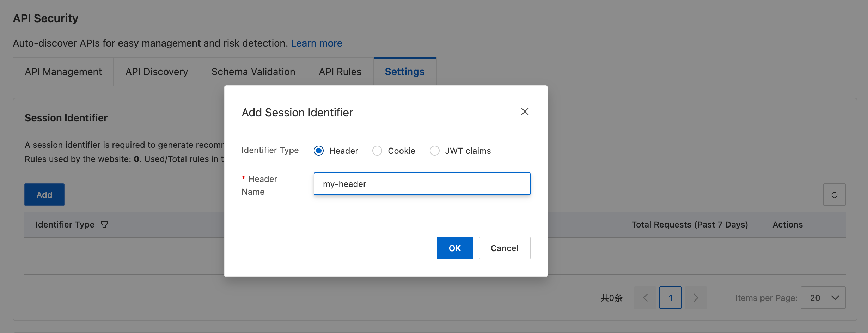This screenshot has height=333, width=868.
Task: Click the refresh icon button
Action: point(834,195)
